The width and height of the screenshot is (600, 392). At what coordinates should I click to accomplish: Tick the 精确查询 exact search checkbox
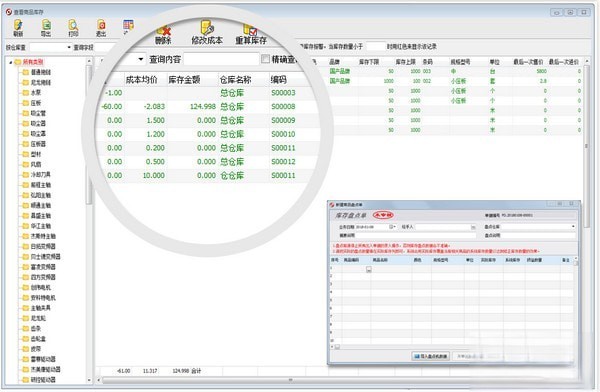click(x=266, y=59)
